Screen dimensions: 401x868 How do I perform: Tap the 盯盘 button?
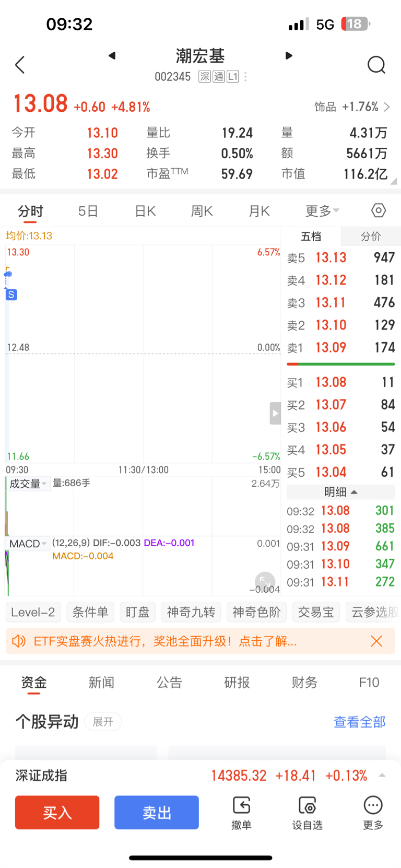138,612
